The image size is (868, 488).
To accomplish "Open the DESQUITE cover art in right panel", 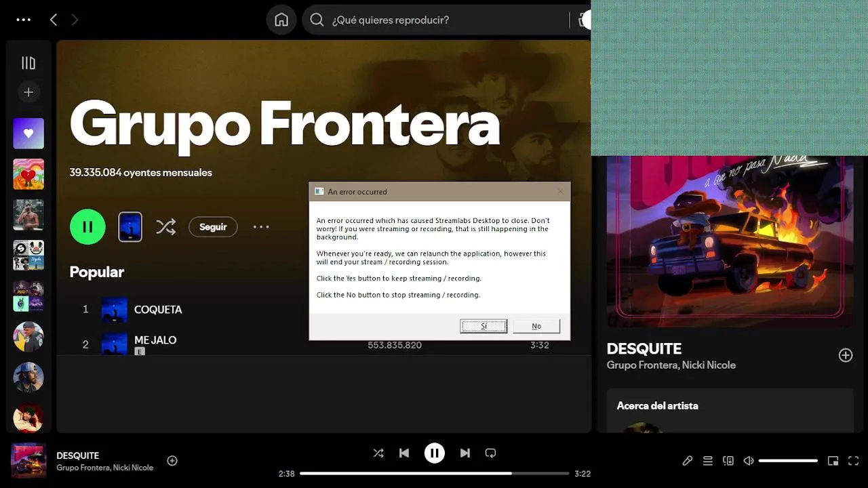I will pos(730,241).
